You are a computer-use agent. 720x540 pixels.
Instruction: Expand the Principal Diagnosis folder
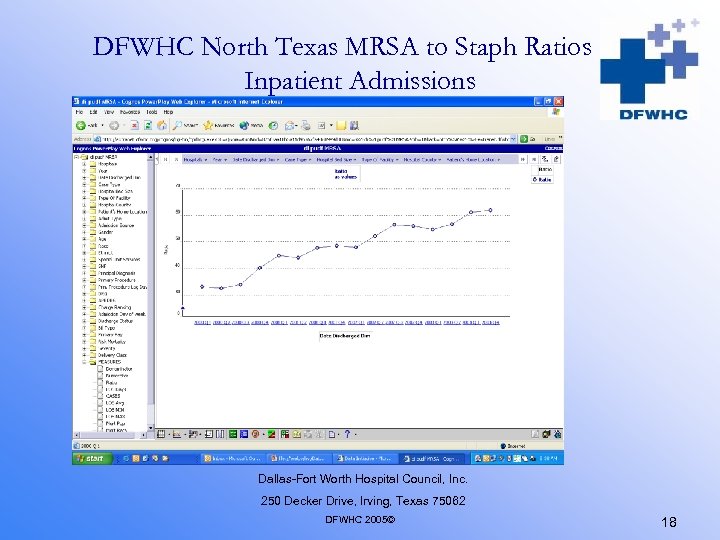coord(84,273)
